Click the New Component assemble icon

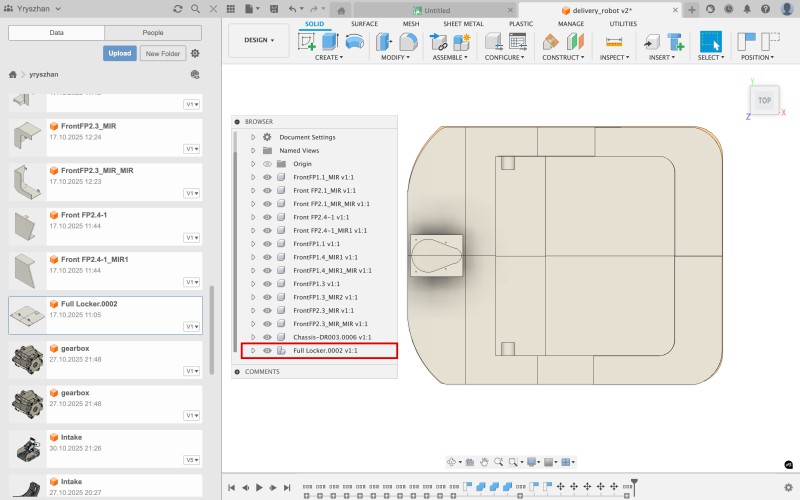pyautogui.click(x=462, y=41)
